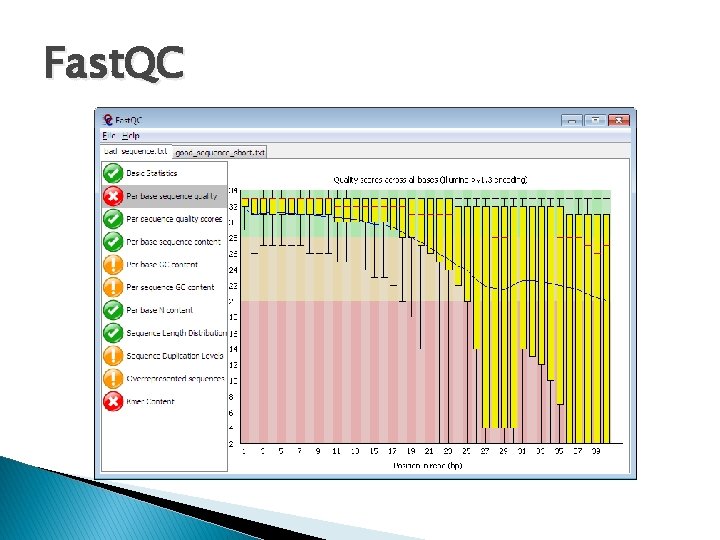The width and height of the screenshot is (720, 540).
Task: Click orange warning icon for Overrepresented sequences
Action: tap(112, 379)
